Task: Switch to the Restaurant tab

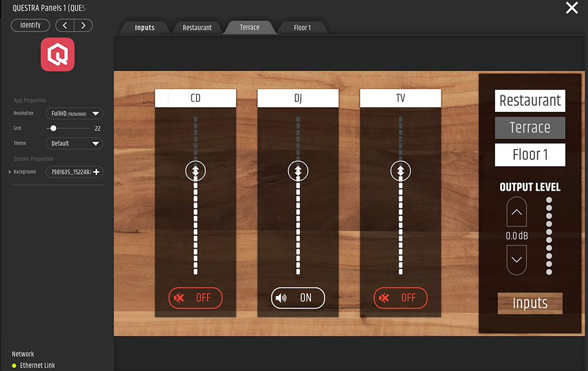Action: pyautogui.click(x=197, y=28)
